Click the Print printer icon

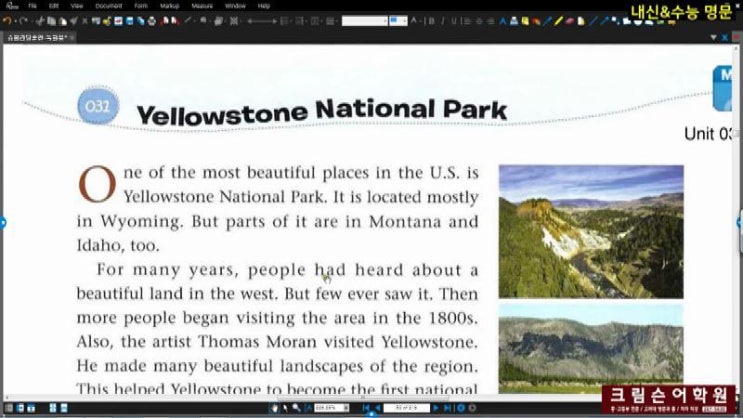(x=152, y=21)
